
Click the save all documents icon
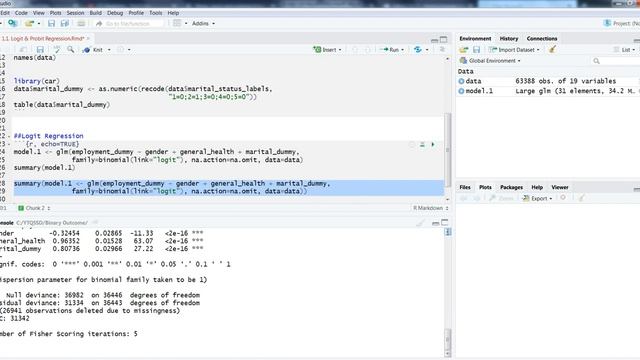[64, 23]
